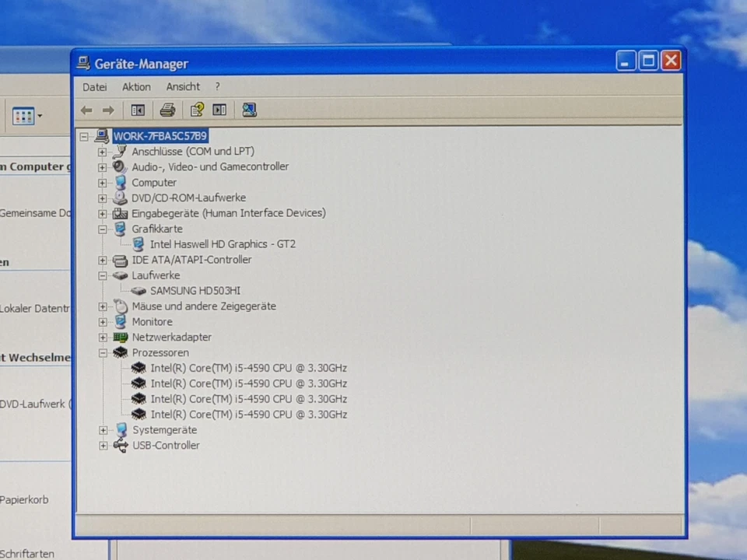Collapse the Laufwerke category

[102, 275]
